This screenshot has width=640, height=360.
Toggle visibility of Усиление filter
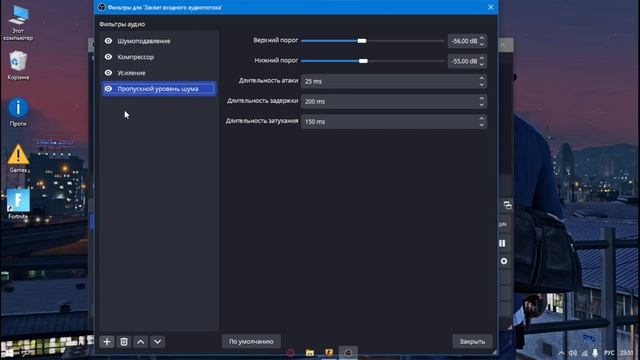(x=108, y=73)
